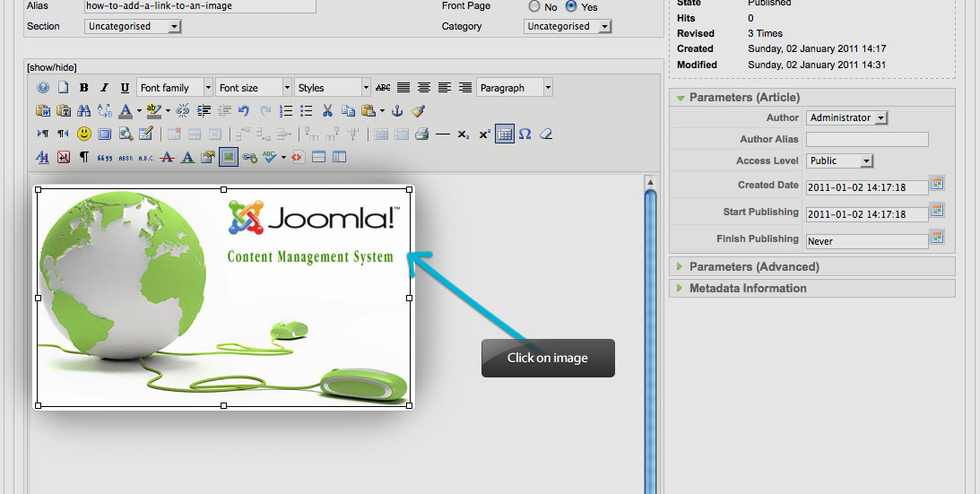Click the Alias input field
This screenshot has height=494, width=980.
(x=200, y=6)
